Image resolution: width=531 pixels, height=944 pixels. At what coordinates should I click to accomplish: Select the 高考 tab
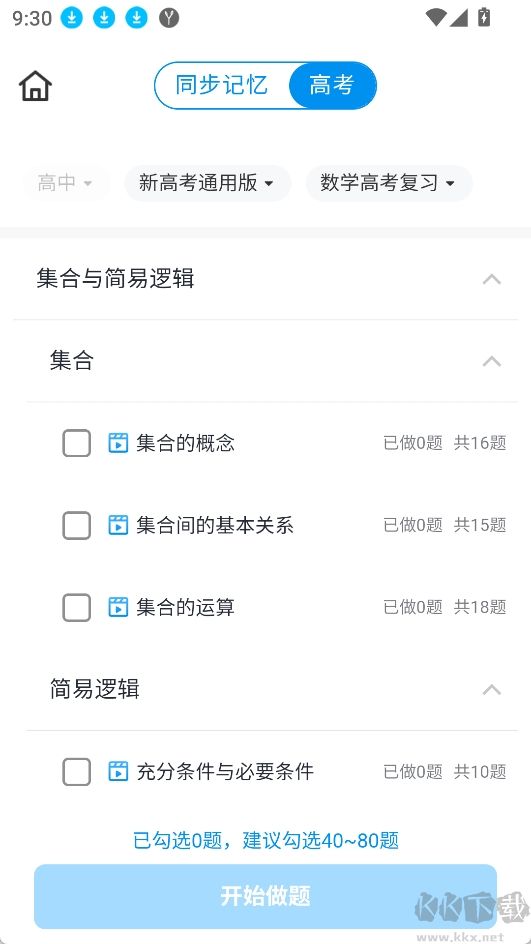tap(332, 85)
